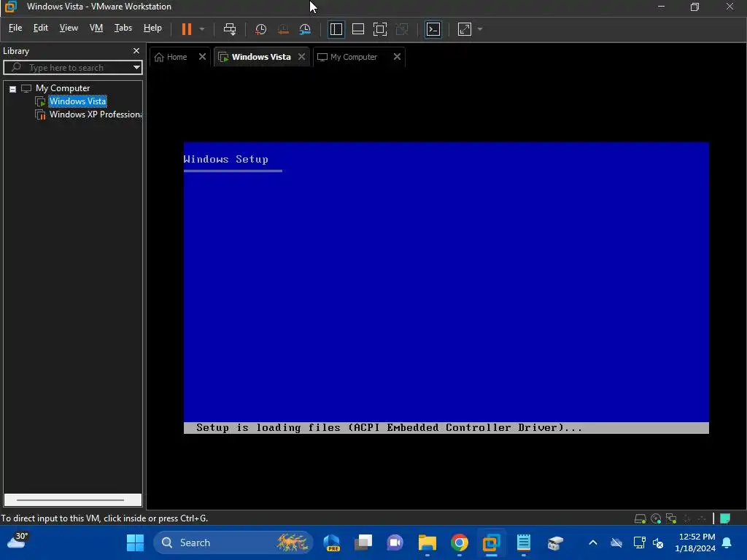Click the VMware Workstation taskbar icon
Viewport: 747px width, 560px height.
(x=491, y=542)
